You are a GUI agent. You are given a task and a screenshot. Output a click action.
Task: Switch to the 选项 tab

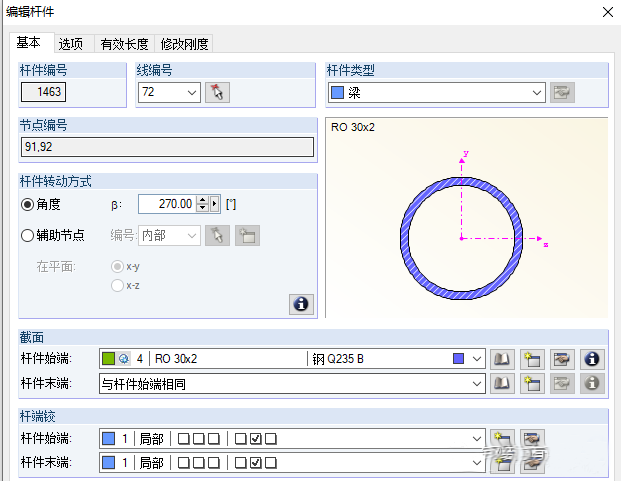tap(71, 43)
